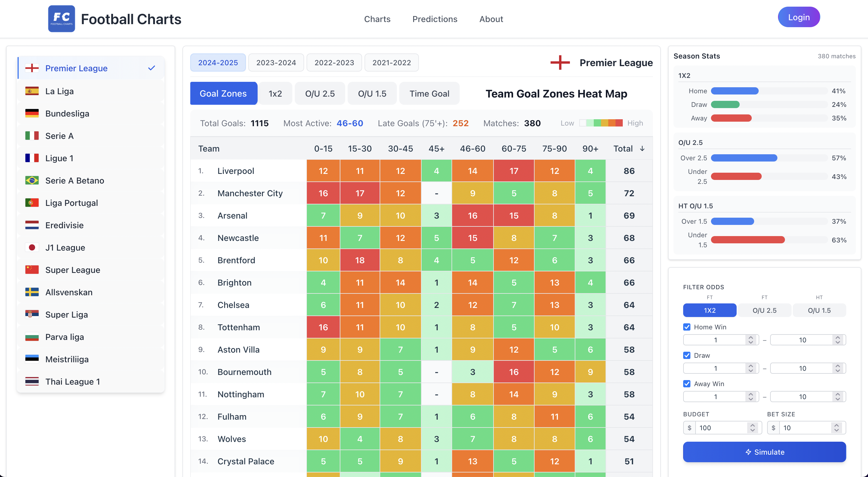Switch to the O/U 1.5 chart tab
This screenshot has width=868, height=477.
372,93
